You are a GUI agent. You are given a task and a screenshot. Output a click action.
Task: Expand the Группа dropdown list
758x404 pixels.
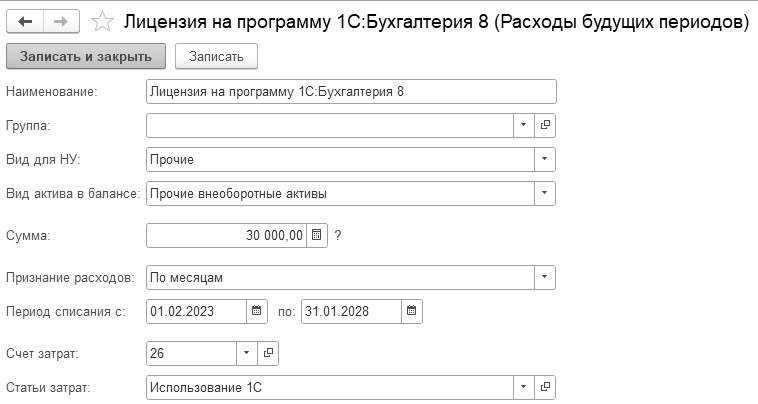(525, 125)
